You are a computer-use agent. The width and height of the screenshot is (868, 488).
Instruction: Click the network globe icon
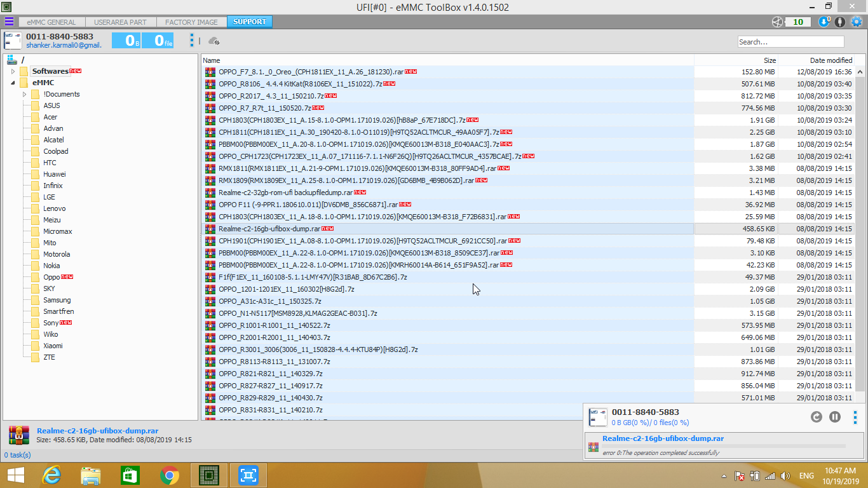pos(777,22)
